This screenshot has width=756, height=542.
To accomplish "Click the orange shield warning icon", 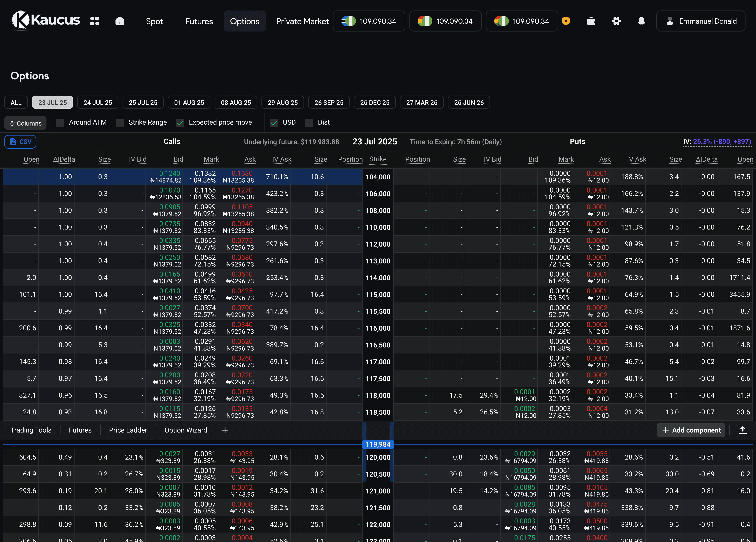I will coord(566,21).
